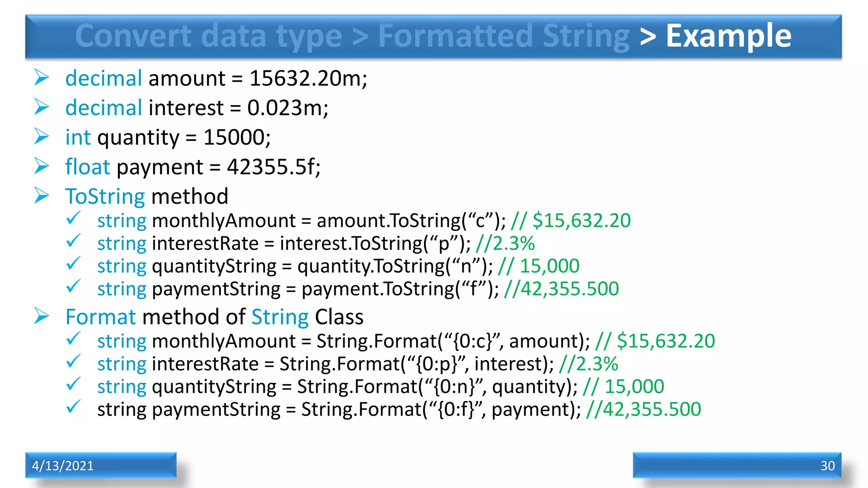This screenshot has width=868, height=488.
Task: Click the checkmark before the interest.ToString line
Action: (x=73, y=241)
